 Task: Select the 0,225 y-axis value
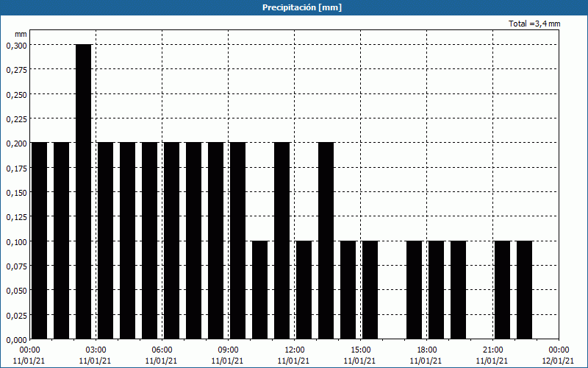click(x=16, y=119)
